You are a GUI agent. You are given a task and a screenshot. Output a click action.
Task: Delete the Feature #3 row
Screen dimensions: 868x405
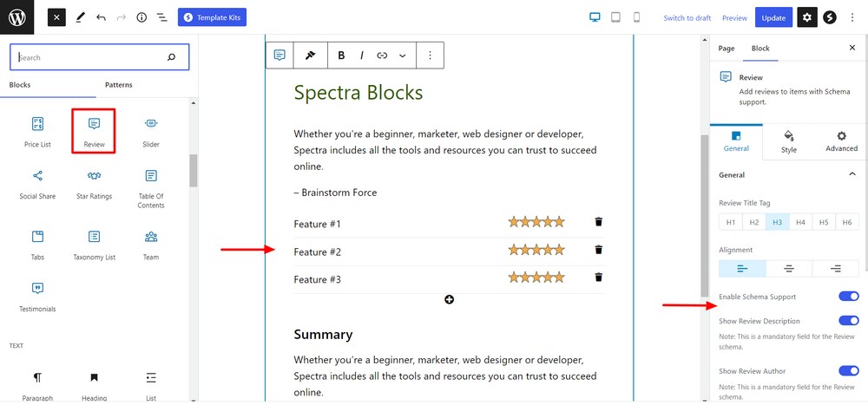tap(598, 278)
